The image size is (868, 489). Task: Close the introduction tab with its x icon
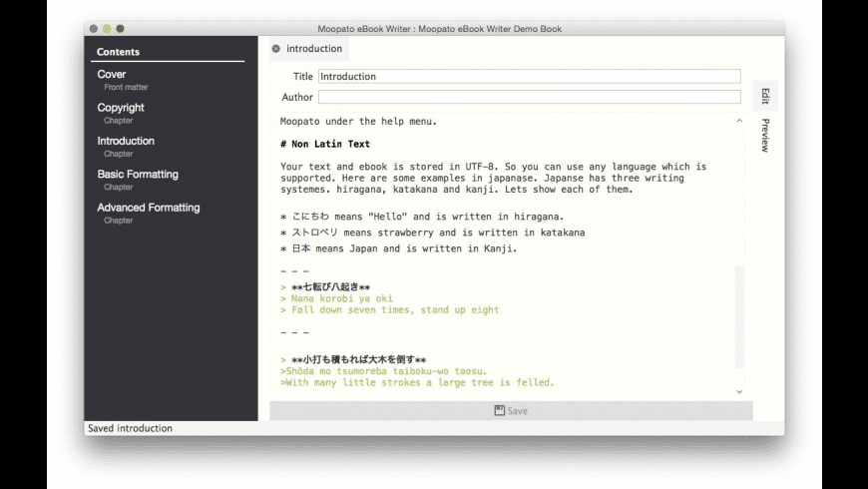pyautogui.click(x=276, y=49)
